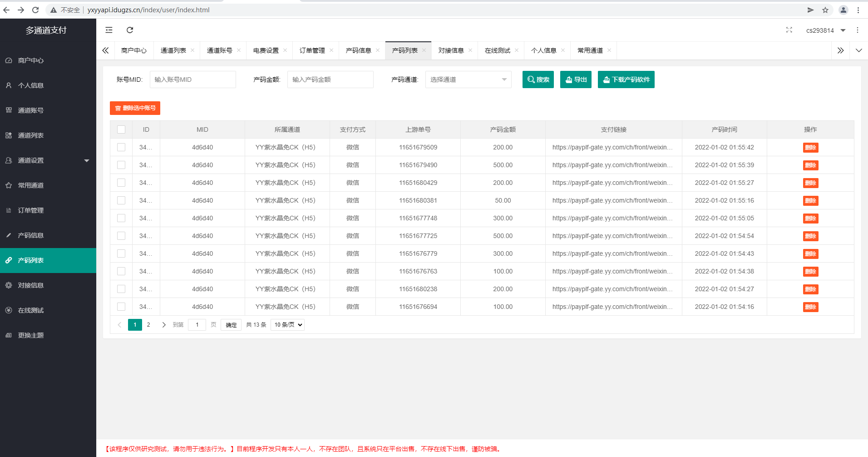Screen dimensions: 868x457
Task: Open the 10 条/页 page size dropdown
Action: click(287, 325)
